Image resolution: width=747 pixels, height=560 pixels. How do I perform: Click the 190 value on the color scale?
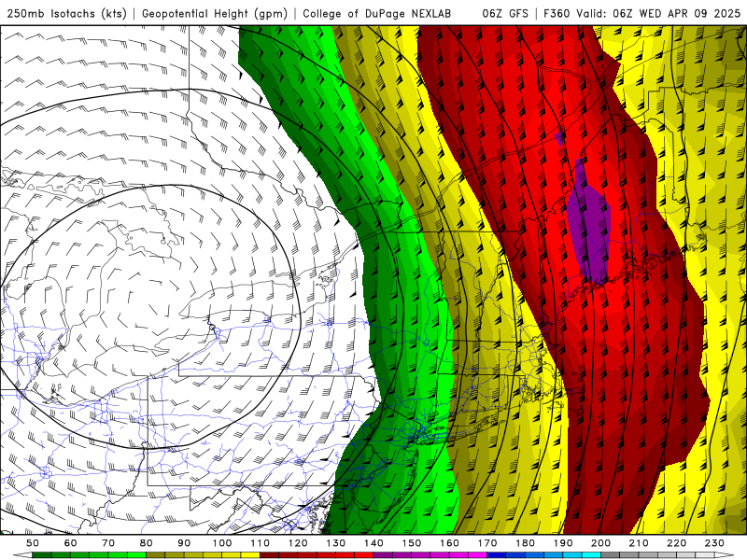[563, 543]
